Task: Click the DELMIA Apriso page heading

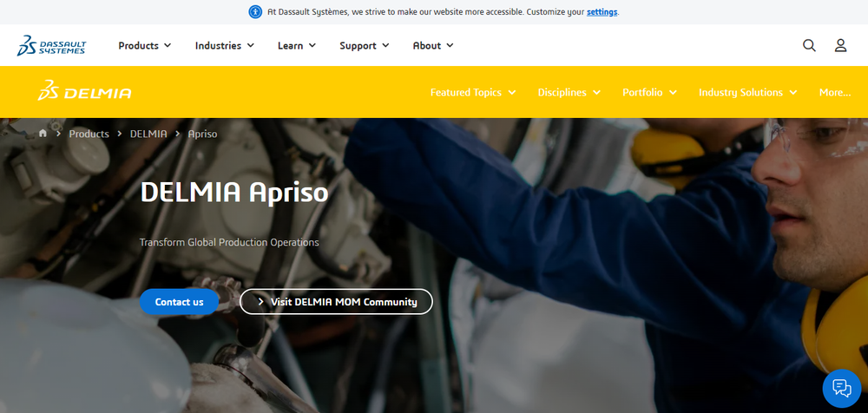Action: pyautogui.click(x=234, y=192)
